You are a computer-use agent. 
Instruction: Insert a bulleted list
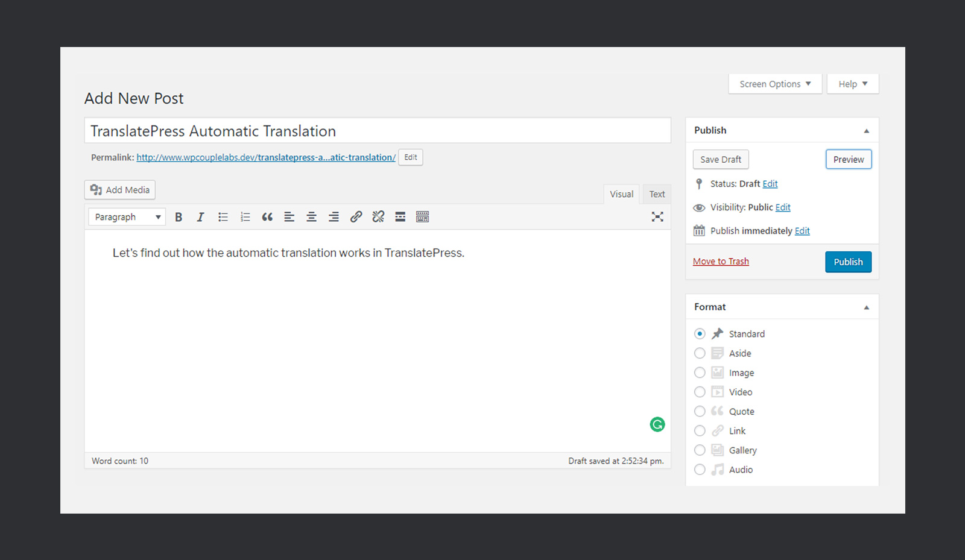coord(223,217)
